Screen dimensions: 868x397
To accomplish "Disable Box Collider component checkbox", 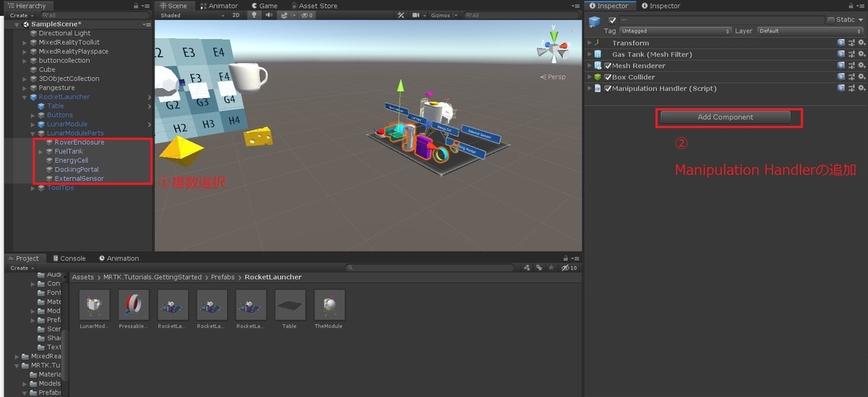I will pos(608,77).
